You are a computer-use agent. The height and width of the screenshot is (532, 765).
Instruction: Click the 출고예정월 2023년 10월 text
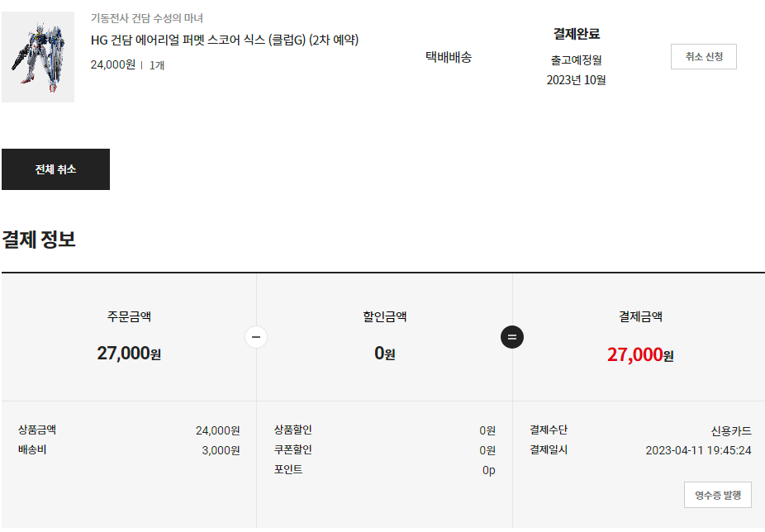click(576, 70)
